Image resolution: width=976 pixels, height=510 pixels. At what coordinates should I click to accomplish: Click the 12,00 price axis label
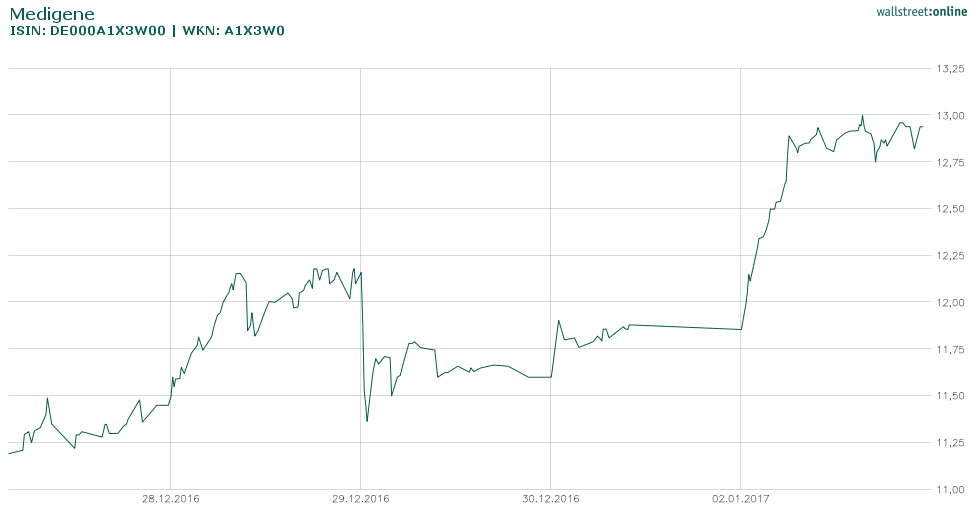[950, 302]
